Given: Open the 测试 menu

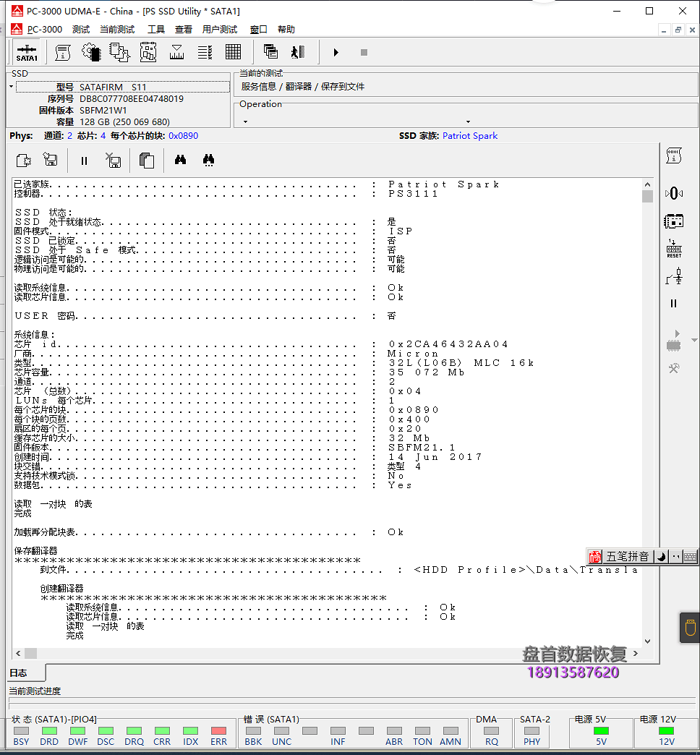Looking at the screenshot, I should tap(81, 30).
